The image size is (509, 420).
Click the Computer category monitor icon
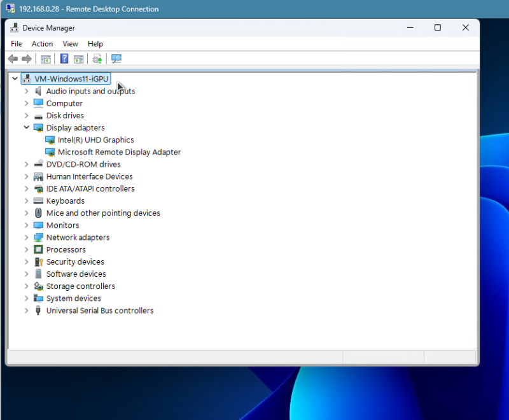pyautogui.click(x=38, y=103)
